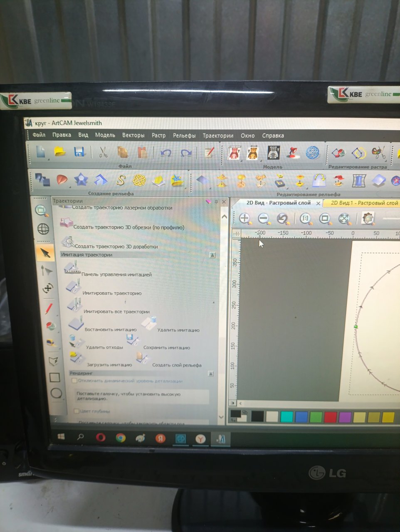
Task: Click the 1:1 zoom scale icon
Action: click(306, 218)
